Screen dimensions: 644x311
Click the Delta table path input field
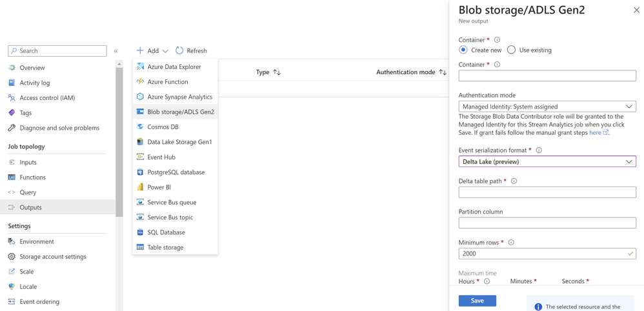(547, 192)
